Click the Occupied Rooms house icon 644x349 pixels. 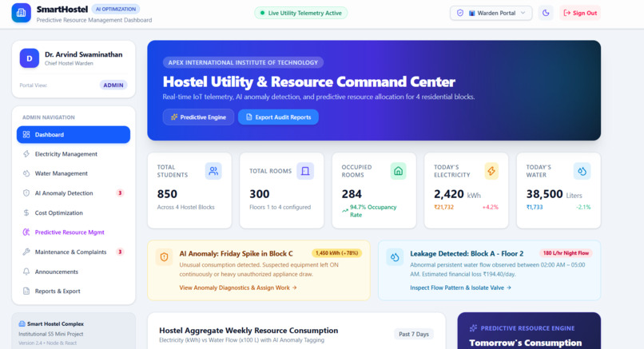pos(398,171)
